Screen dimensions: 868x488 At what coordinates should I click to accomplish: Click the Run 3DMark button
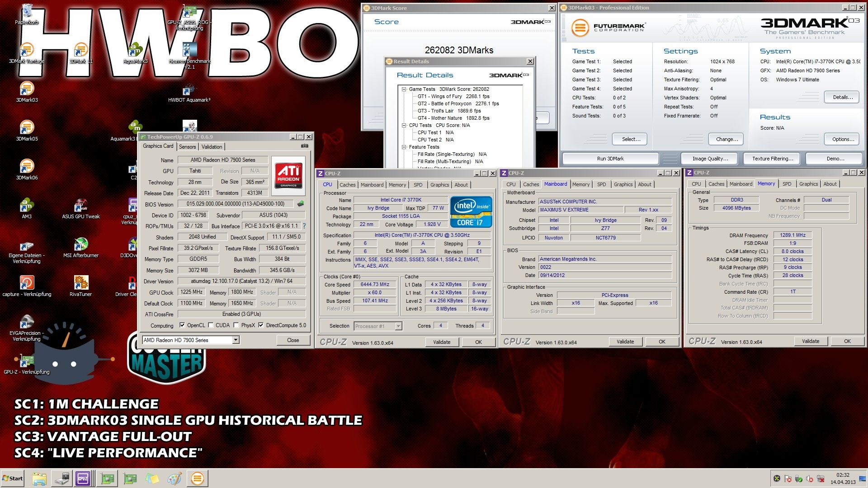[610, 159]
